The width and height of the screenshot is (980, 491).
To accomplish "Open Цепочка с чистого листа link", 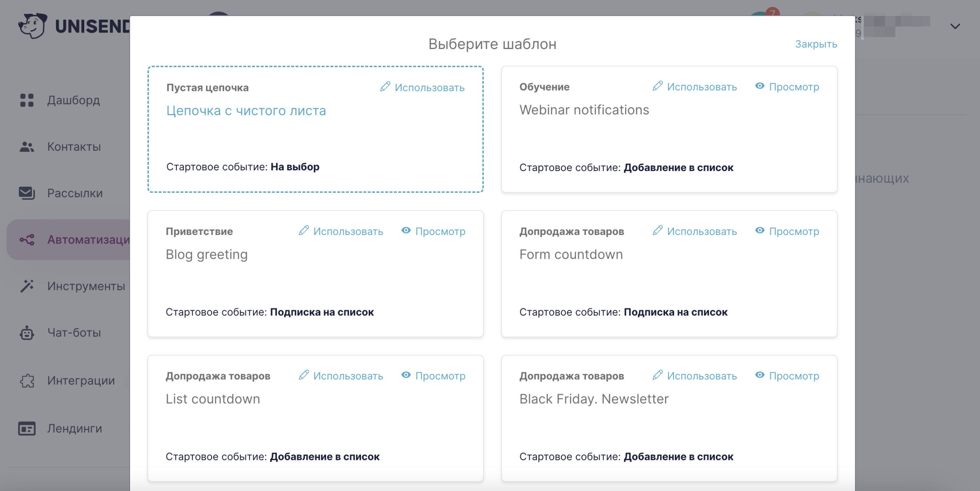I will point(246,111).
